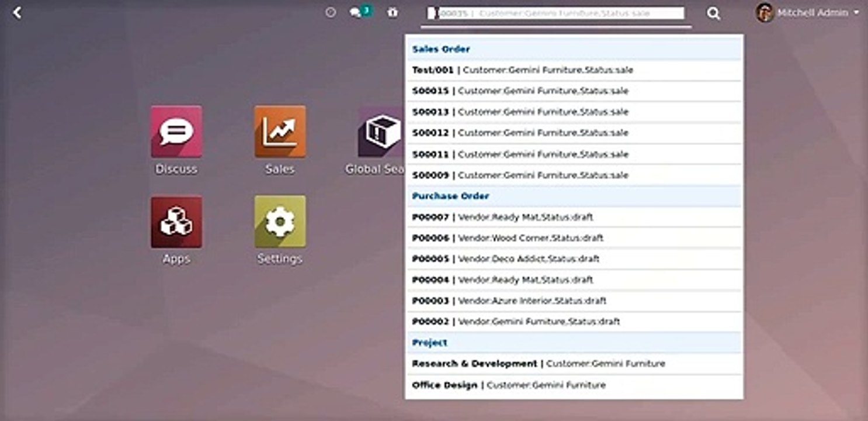This screenshot has width=868, height=421.
Task: Click the magnifier search icon
Action: (x=713, y=13)
